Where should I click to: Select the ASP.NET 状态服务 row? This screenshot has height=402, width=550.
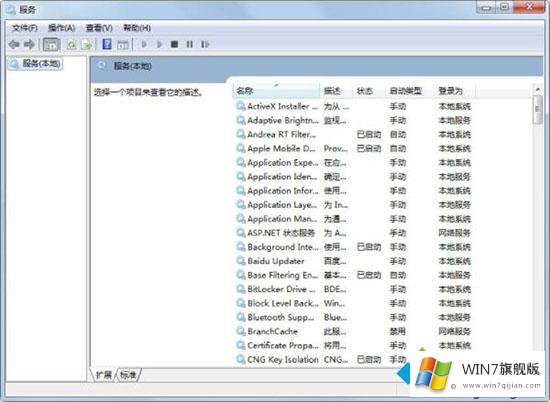point(354,233)
